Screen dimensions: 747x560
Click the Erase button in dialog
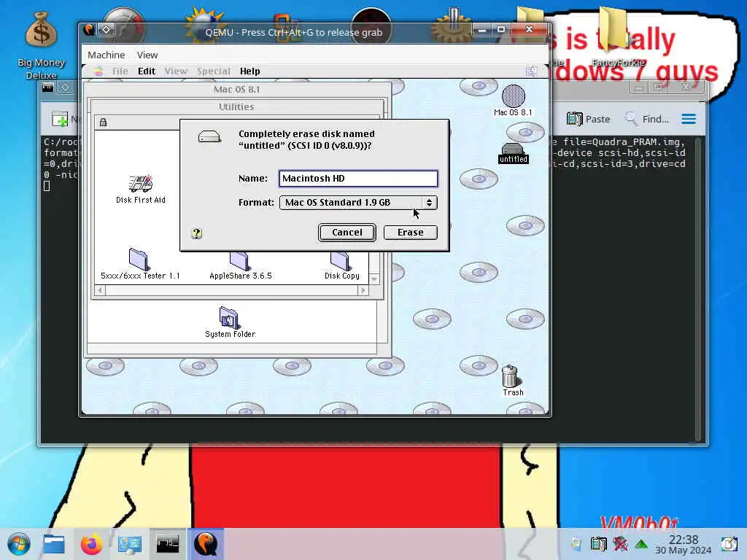(x=410, y=233)
